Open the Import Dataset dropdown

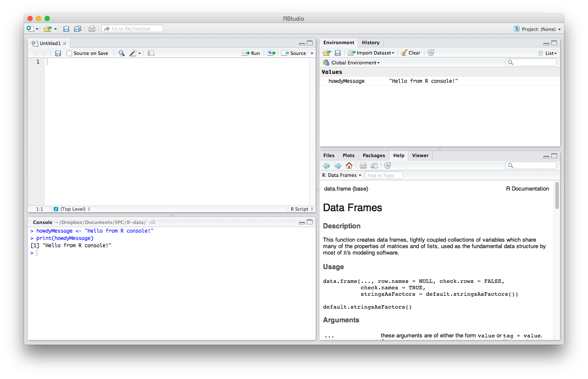[371, 53]
